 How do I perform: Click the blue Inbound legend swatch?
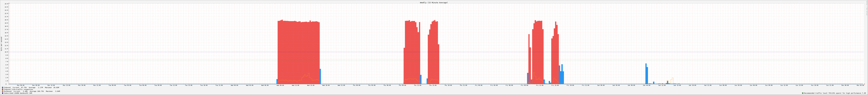click(3, 88)
